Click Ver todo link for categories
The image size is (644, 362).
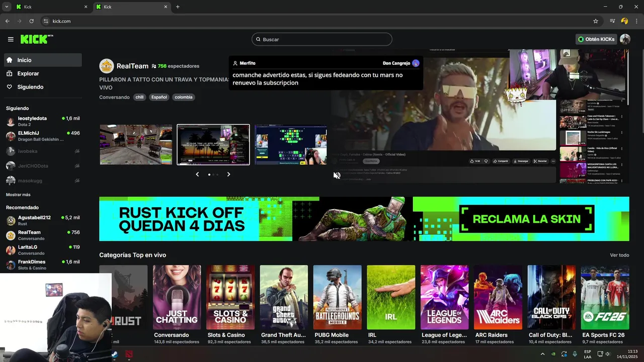[x=619, y=255]
